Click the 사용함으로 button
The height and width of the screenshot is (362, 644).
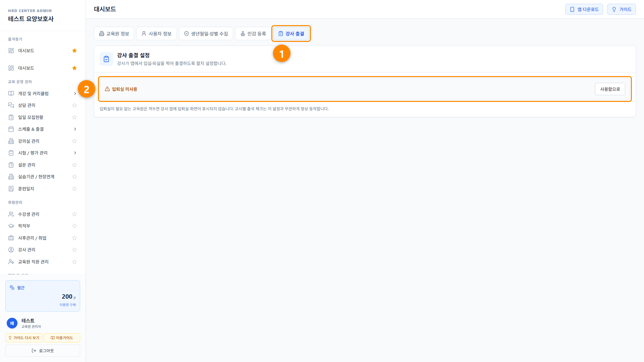point(610,89)
